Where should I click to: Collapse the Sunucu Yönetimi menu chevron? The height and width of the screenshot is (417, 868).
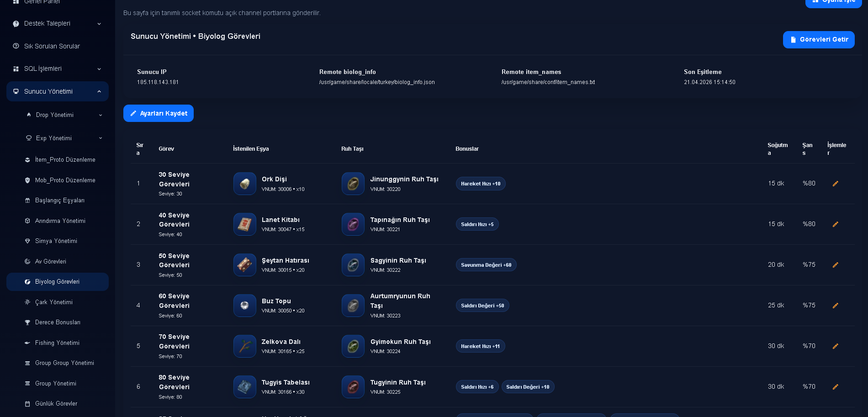(99, 91)
